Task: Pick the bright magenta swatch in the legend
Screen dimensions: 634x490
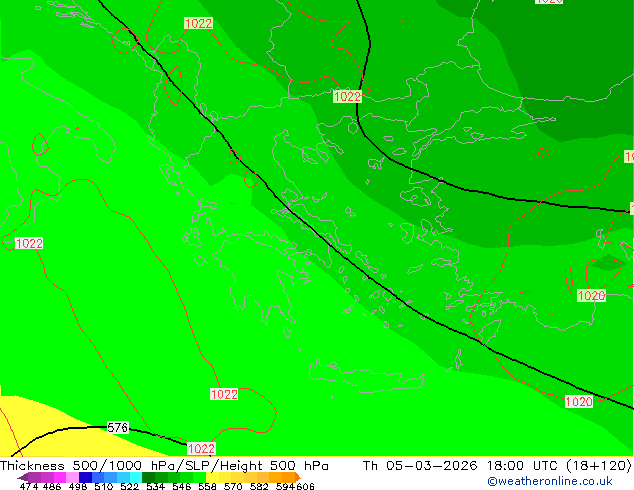Action: coord(60,477)
